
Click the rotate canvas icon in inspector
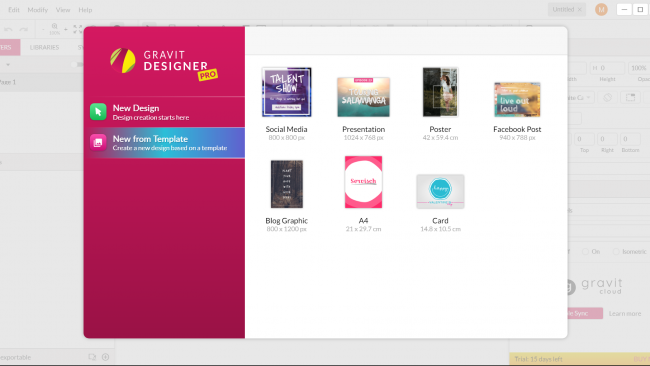click(607, 98)
